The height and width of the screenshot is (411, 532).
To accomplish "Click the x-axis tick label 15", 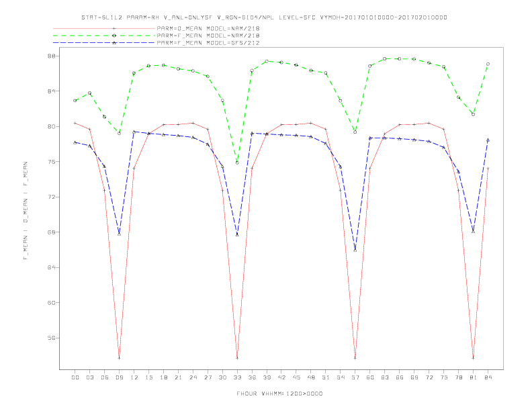I will (148, 377).
